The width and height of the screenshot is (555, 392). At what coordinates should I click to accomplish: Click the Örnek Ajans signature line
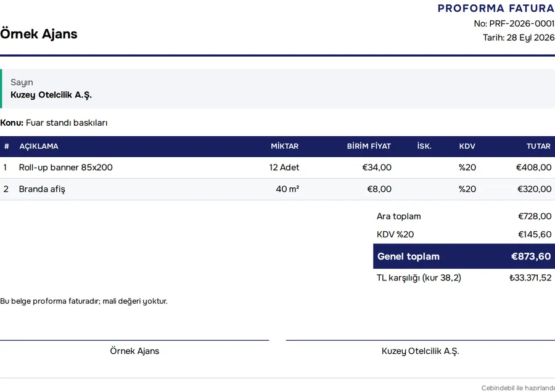pyautogui.click(x=134, y=340)
